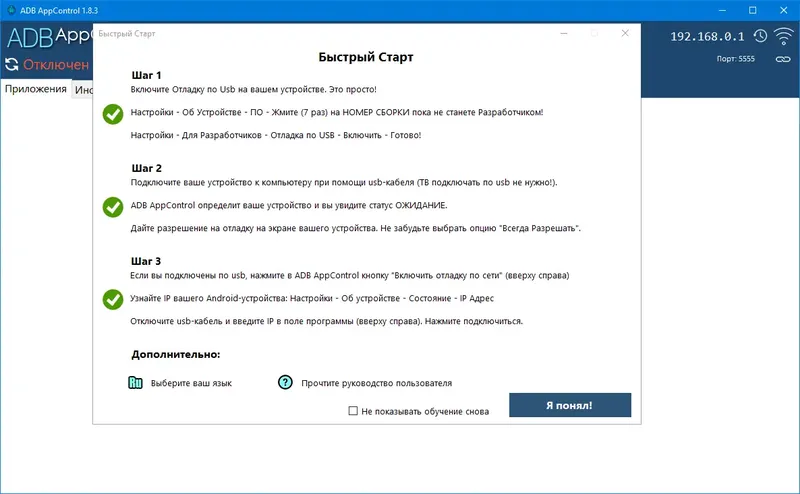
Task: Open the Приложения tab
Action: coord(36,89)
